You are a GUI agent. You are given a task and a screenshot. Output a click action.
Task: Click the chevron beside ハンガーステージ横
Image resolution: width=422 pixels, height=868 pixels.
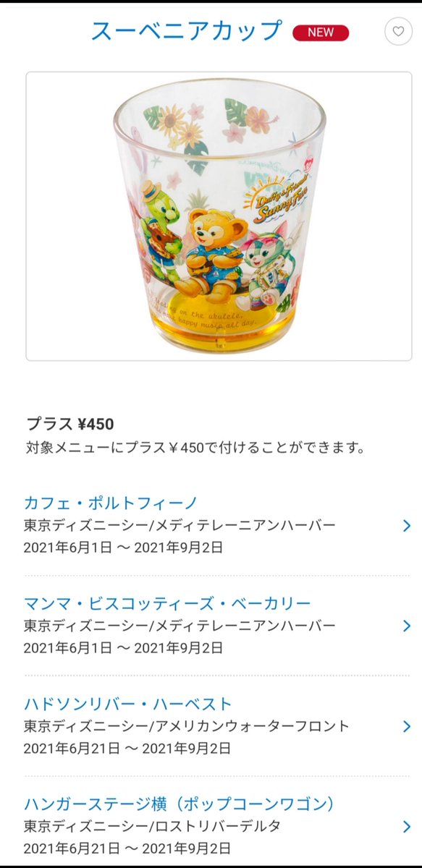[406, 826]
